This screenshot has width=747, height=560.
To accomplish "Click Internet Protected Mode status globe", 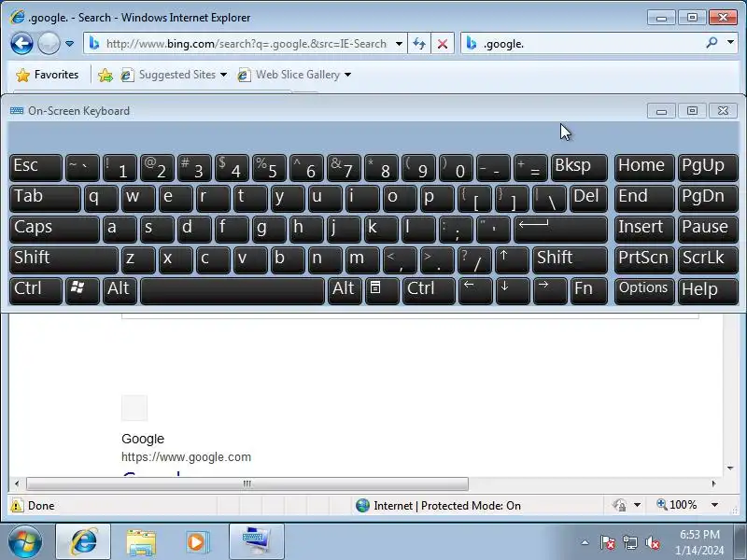I will [x=362, y=505].
